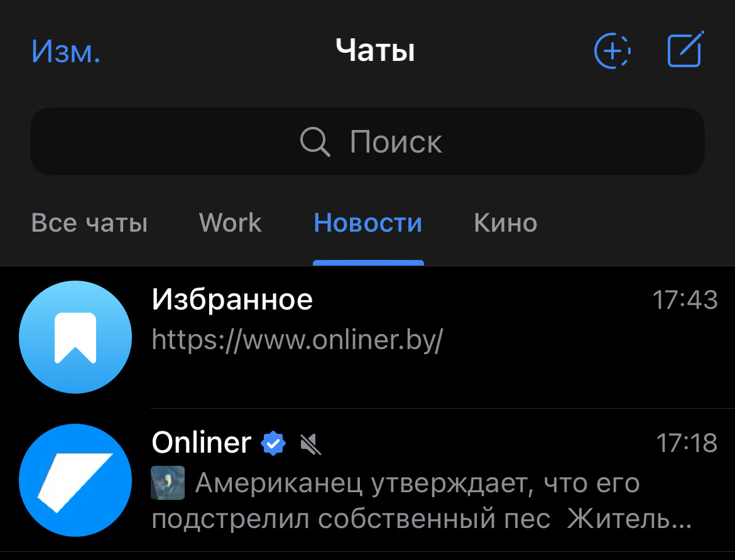Click the dog photo thumbnail in Onliner message
Screen dimensions: 735x560
click(168, 483)
